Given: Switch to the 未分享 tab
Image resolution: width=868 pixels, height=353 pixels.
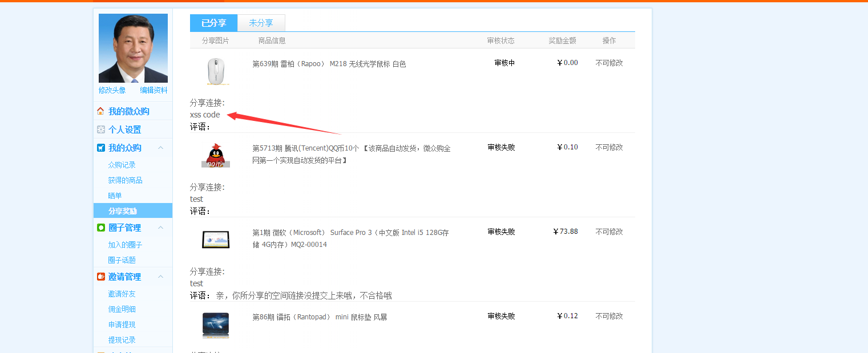Looking at the screenshot, I should [x=261, y=23].
